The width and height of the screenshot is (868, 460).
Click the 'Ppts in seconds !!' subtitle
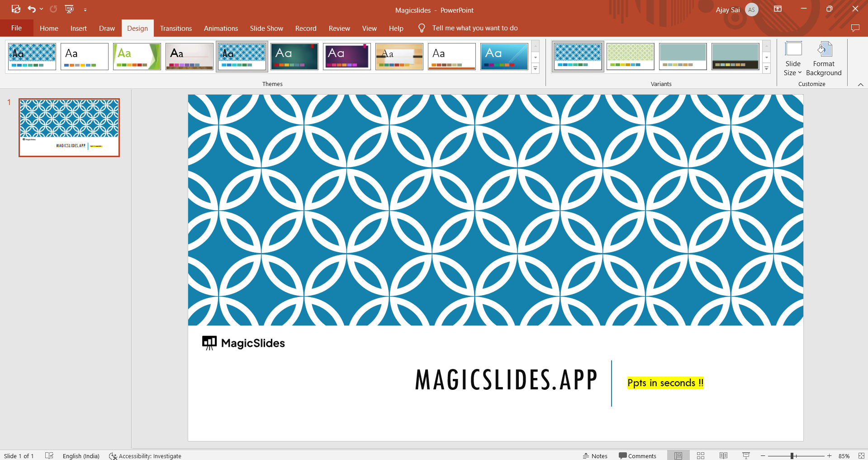665,383
